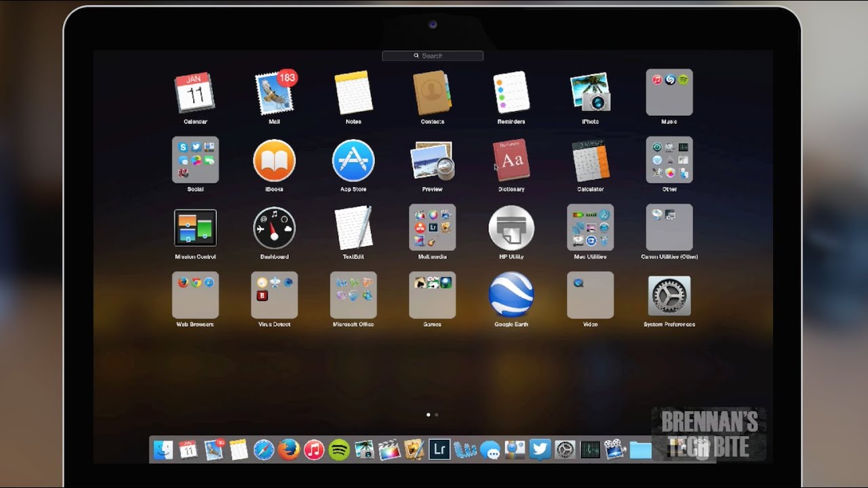Open Activity Monitor in the Dock
Image resolution: width=868 pixels, height=488 pixels.
(590, 449)
